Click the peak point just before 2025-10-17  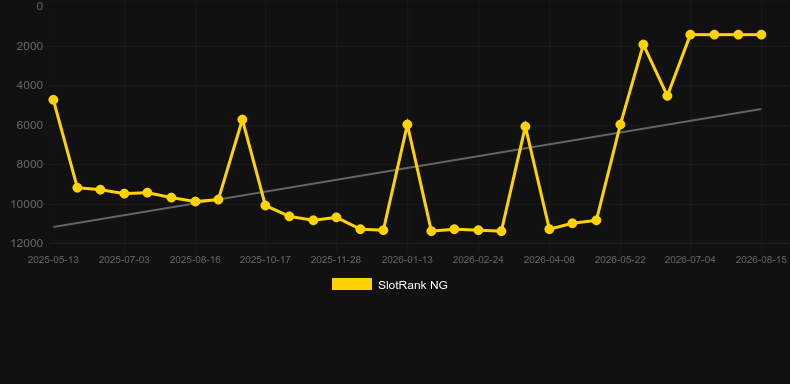(x=242, y=119)
